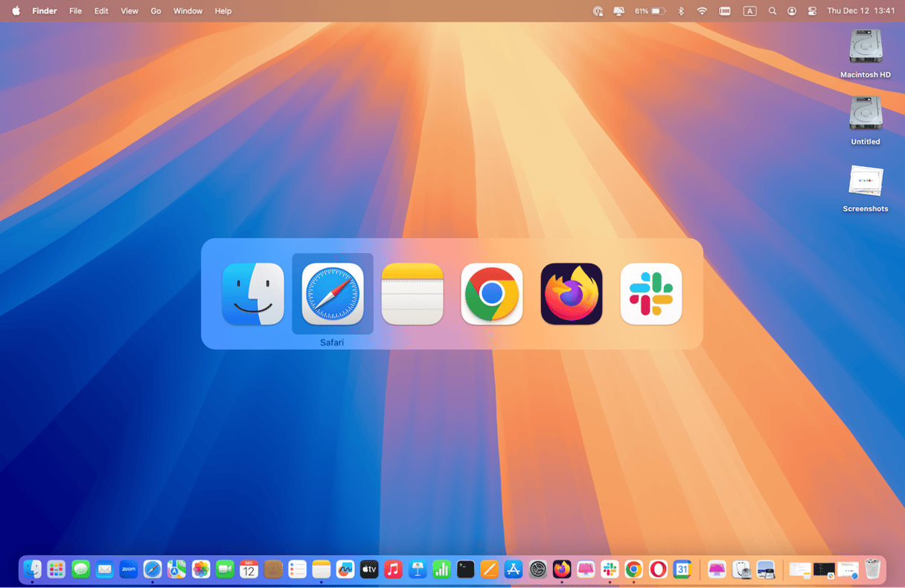Select Notes in the app switcher
The image size is (905, 588).
pos(412,294)
